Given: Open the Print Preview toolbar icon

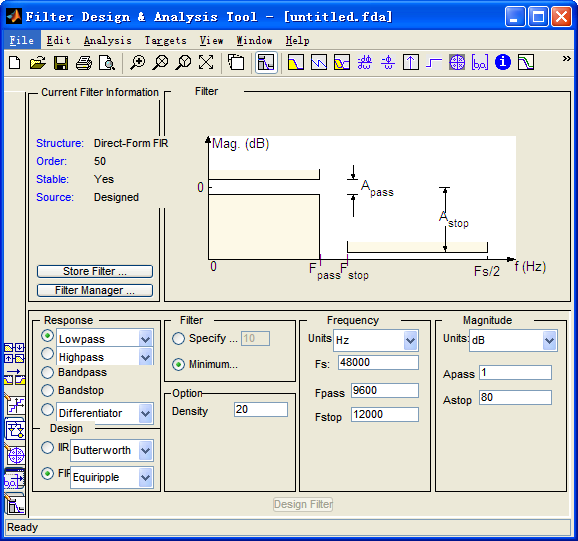Looking at the screenshot, I should click(107, 63).
